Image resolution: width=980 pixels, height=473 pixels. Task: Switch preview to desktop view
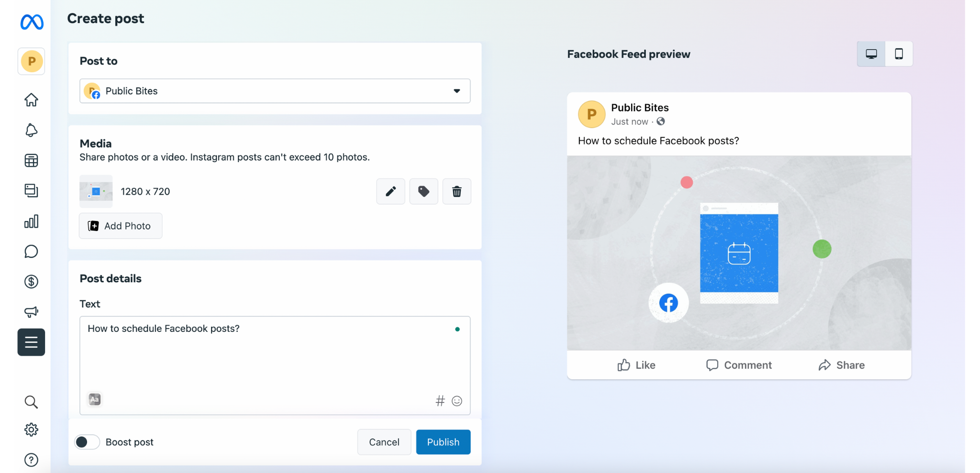coord(871,54)
